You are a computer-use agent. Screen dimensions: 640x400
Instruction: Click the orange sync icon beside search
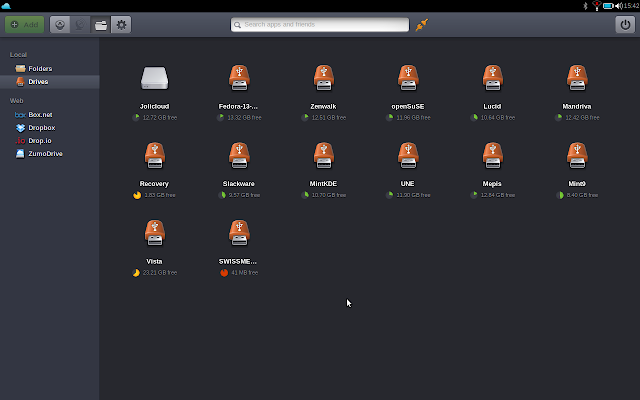click(x=421, y=24)
